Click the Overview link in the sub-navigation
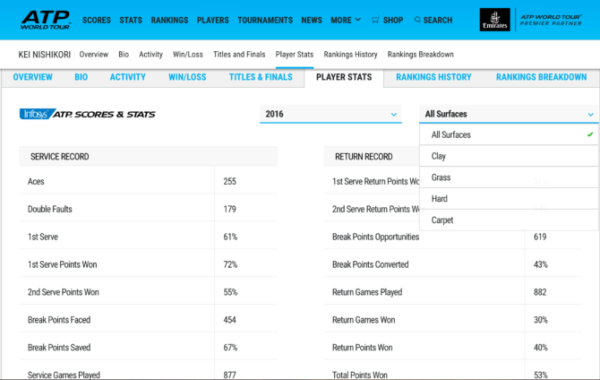The image size is (600, 380). tap(94, 54)
